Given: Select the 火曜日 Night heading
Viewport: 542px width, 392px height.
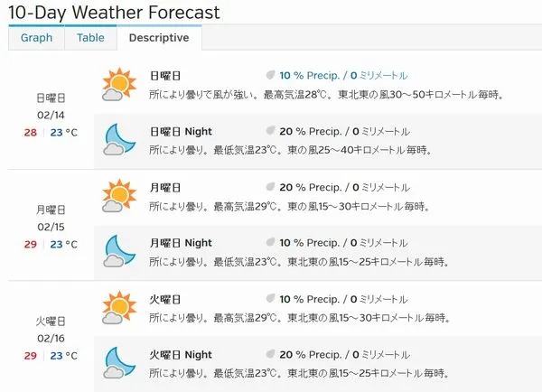Looking at the screenshot, I should [x=181, y=355].
